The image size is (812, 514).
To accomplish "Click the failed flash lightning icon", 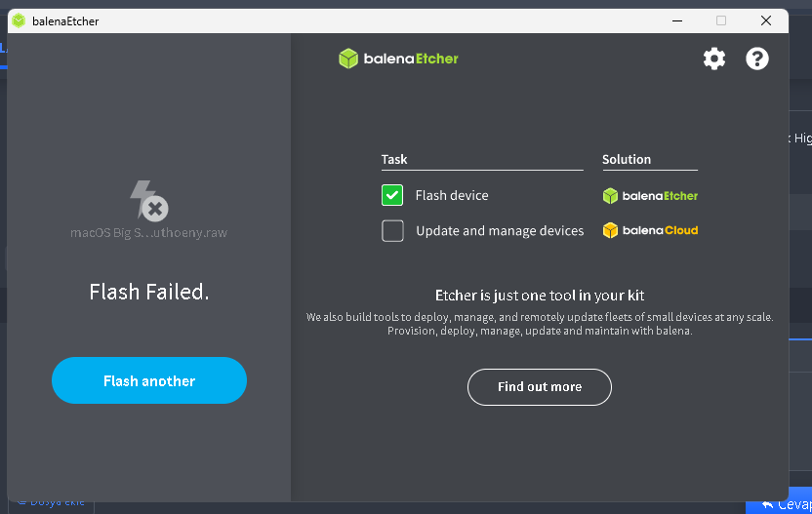I will pos(148,201).
